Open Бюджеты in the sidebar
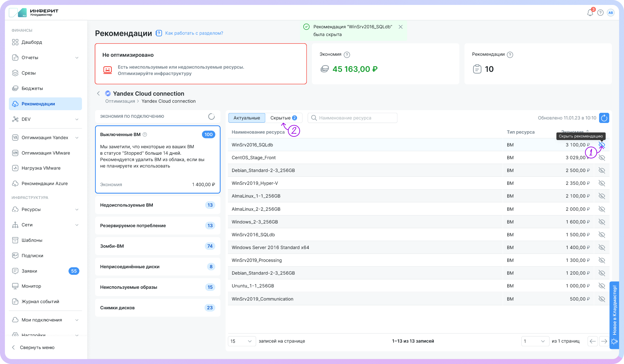 tap(32, 89)
